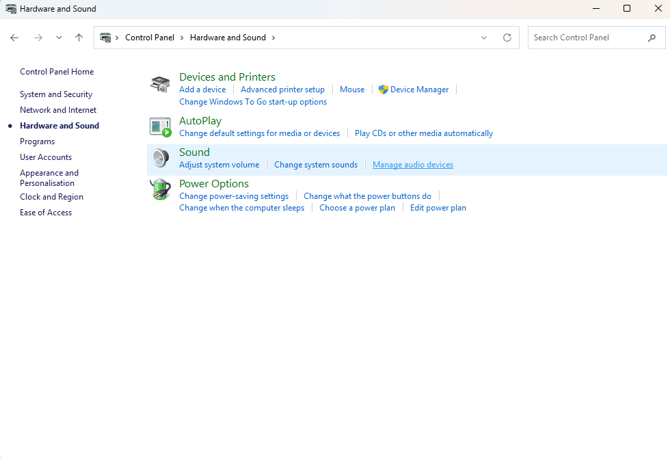This screenshot has height=458, width=670.
Task: Click the Device Manager shield icon
Action: click(383, 89)
